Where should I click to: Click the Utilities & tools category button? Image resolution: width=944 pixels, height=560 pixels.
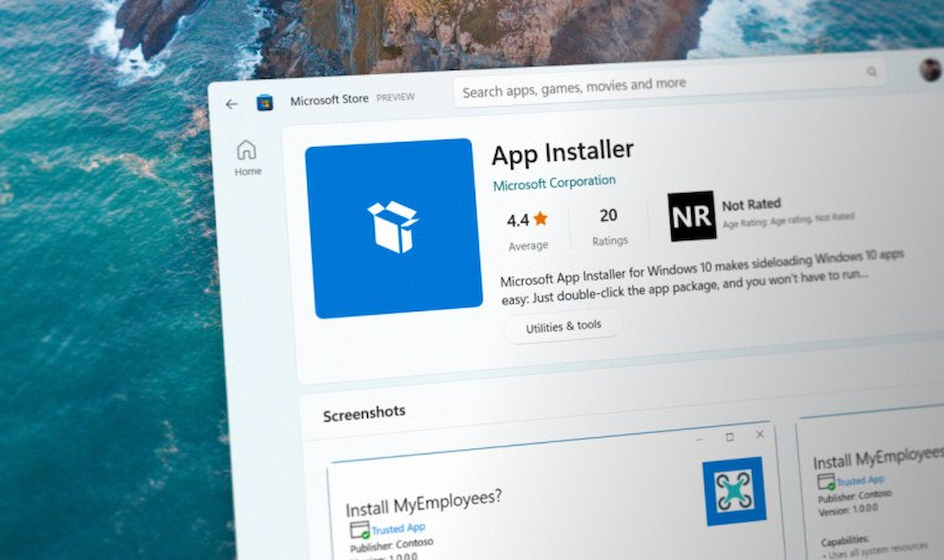[563, 326]
